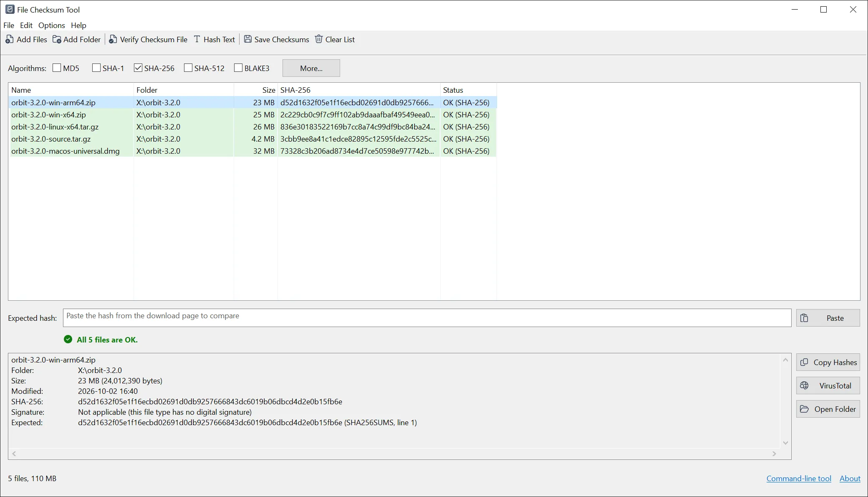This screenshot has height=497, width=868.
Task: Click the Add Files toolbar icon
Action: pos(9,39)
